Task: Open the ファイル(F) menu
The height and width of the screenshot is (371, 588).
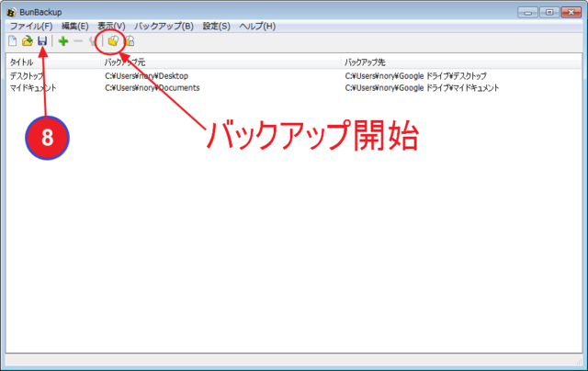Action: click(x=31, y=26)
